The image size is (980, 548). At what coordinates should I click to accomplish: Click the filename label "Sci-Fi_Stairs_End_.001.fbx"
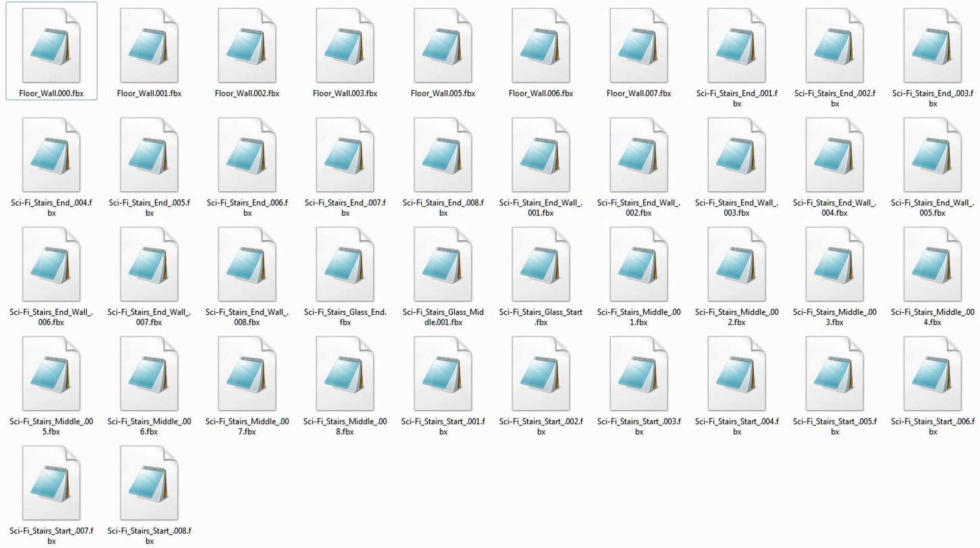[737, 98]
